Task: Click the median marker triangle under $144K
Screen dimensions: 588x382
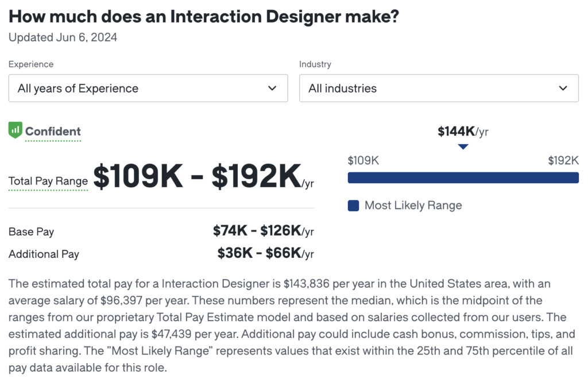Action: tap(463, 146)
